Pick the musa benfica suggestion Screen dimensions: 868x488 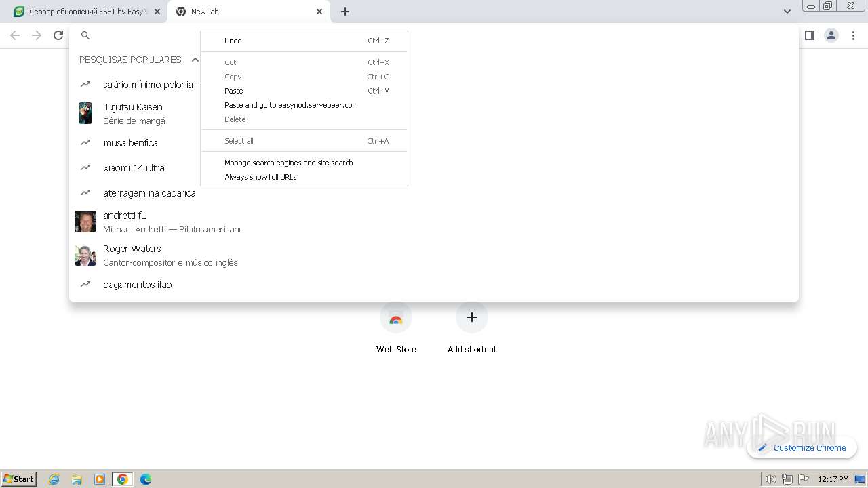(434, 143)
